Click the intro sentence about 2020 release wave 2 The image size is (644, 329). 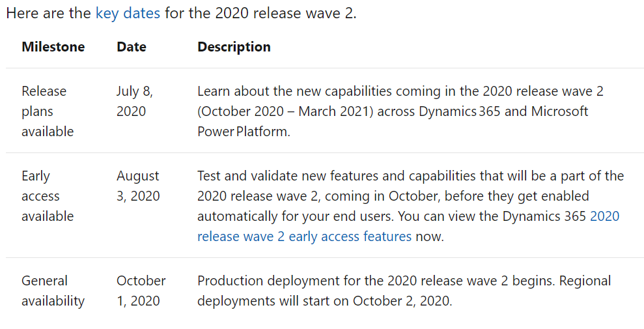(x=181, y=13)
